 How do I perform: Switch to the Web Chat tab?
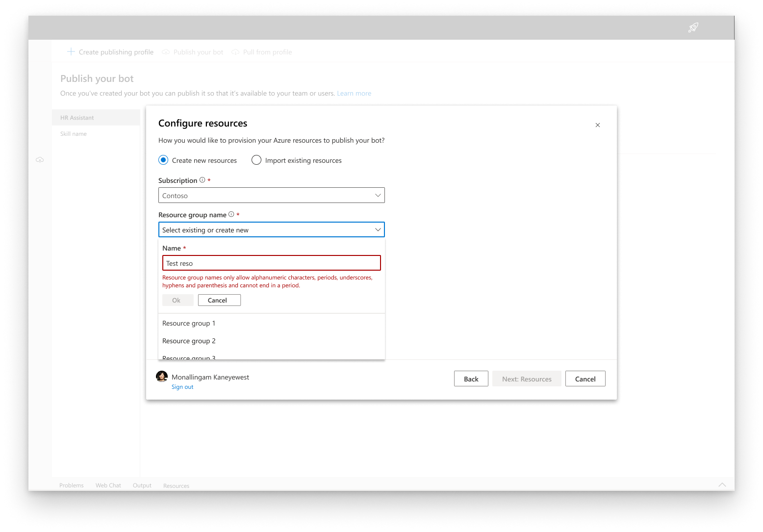(x=108, y=485)
